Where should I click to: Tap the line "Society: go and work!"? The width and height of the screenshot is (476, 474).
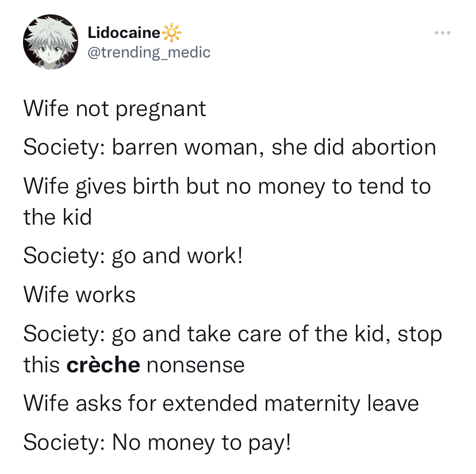(x=133, y=256)
